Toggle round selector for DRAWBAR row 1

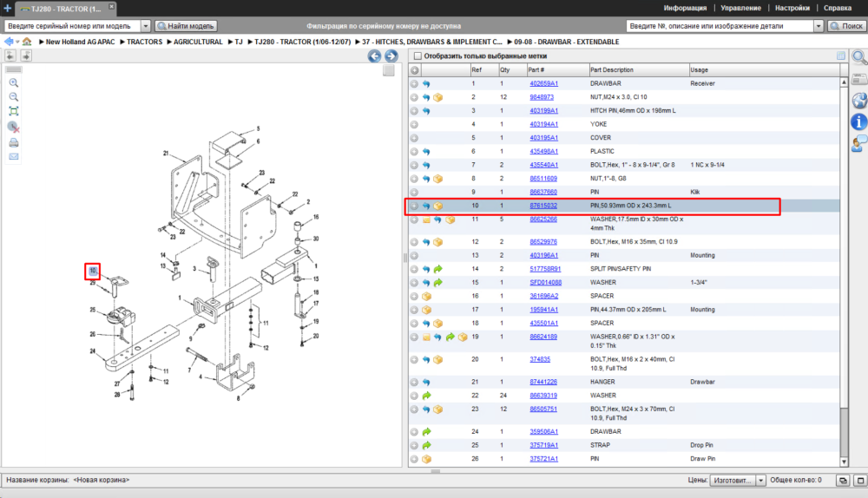414,83
